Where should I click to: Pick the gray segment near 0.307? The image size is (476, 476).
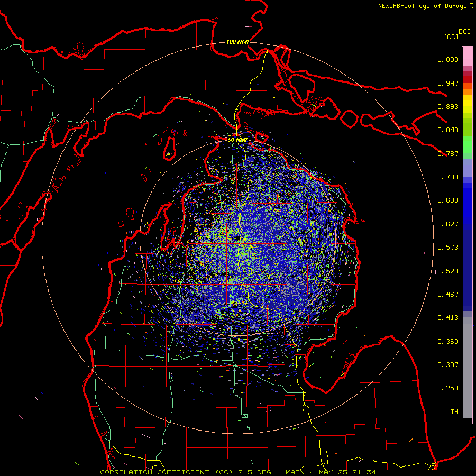pyautogui.click(x=467, y=368)
